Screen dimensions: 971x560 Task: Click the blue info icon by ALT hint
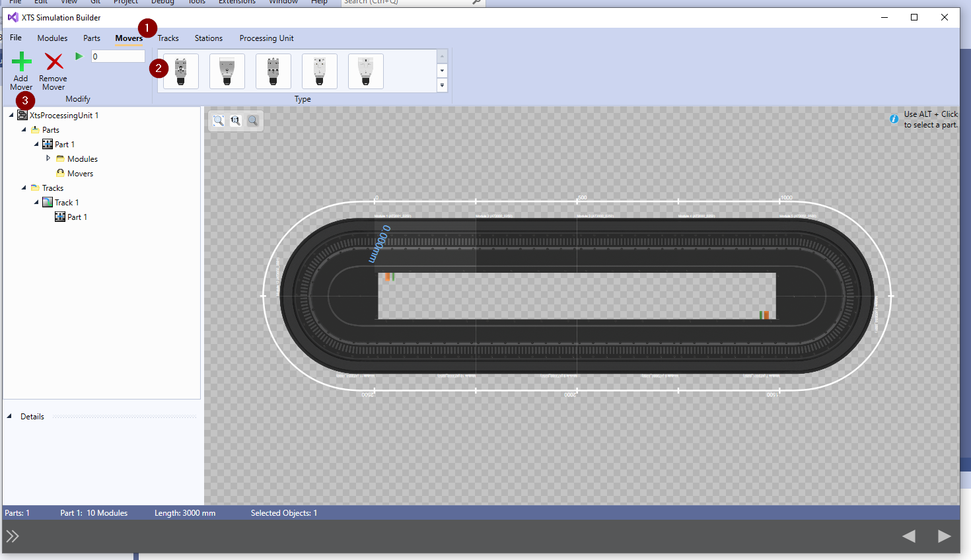(x=894, y=119)
